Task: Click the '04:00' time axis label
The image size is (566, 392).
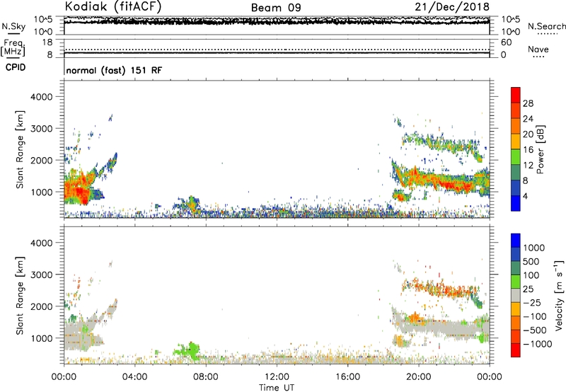Action: 134,377
